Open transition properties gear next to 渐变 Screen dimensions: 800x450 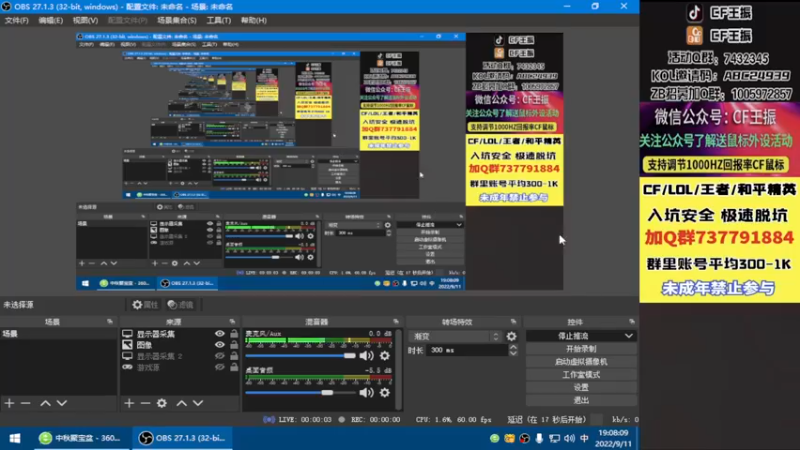point(511,336)
